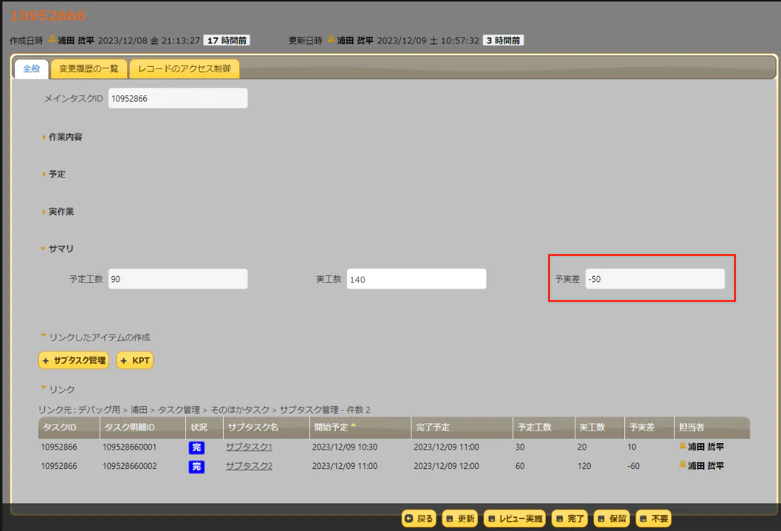781x531 pixels.
Task: Click the レビュー実施 button
Action: coord(515,519)
